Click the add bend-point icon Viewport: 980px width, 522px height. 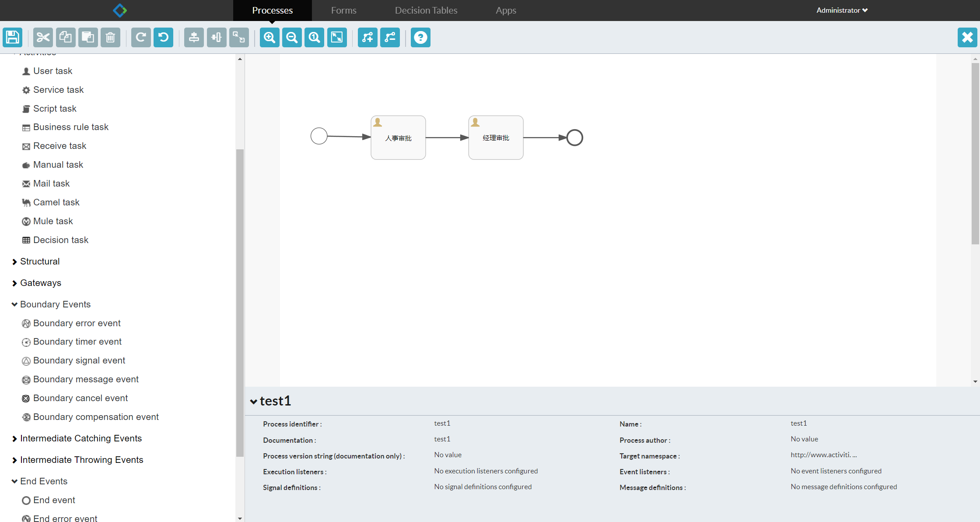click(367, 37)
